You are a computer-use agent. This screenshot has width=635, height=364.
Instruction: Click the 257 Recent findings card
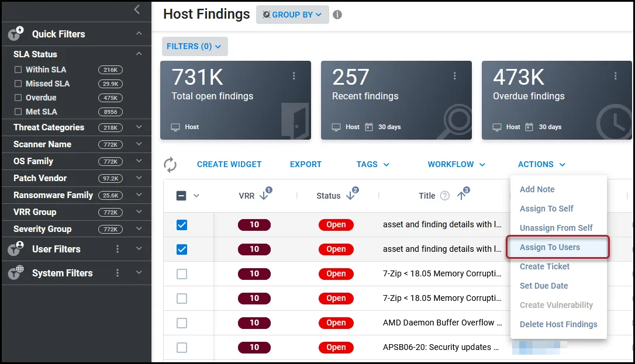396,100
